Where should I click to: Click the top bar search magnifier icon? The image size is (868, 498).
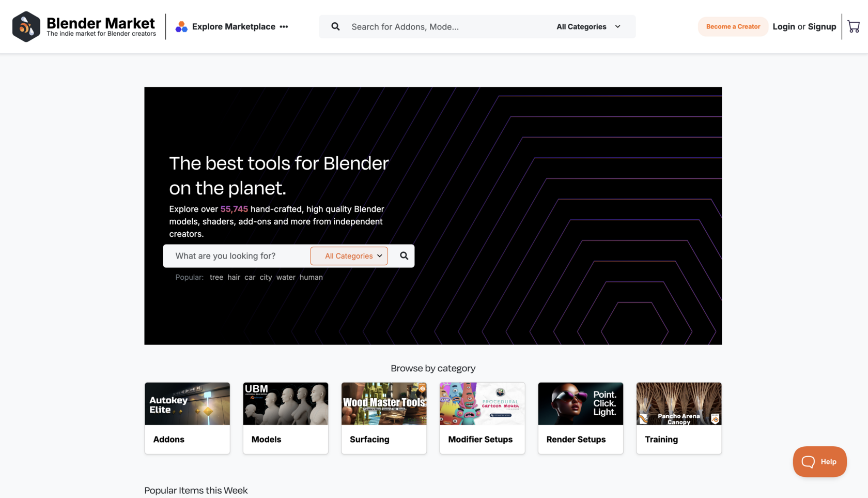[335, 26]
